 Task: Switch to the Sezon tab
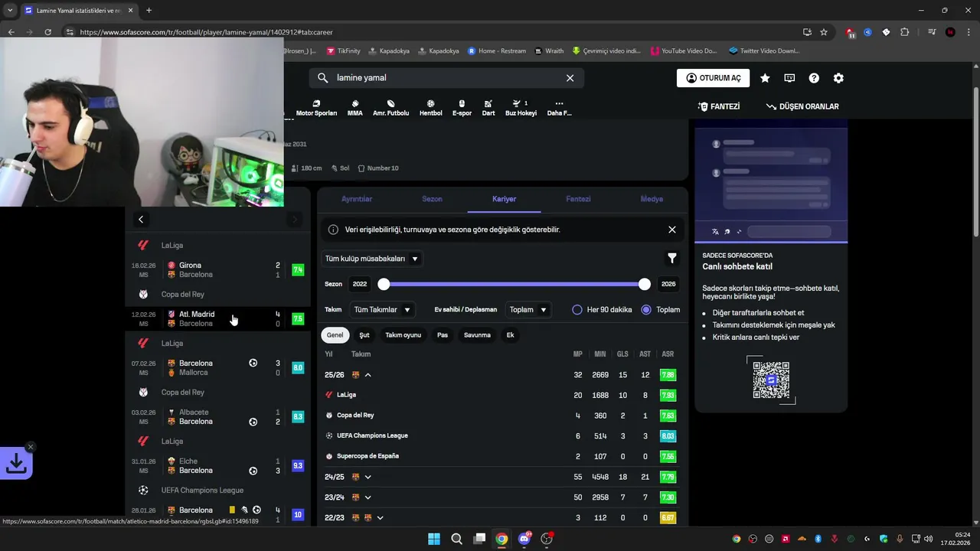[x=432, y=199]
